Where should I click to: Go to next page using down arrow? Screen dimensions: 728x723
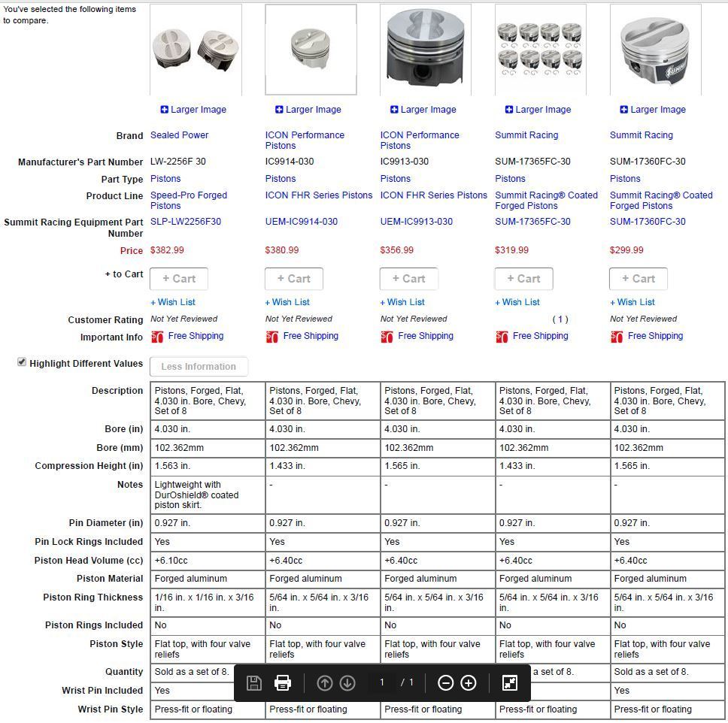(347, 682)
